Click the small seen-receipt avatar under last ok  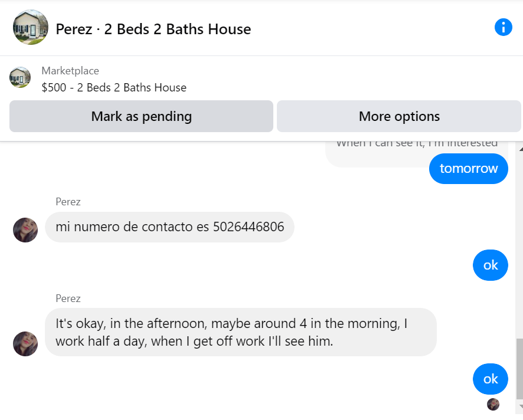coord(493,404)
